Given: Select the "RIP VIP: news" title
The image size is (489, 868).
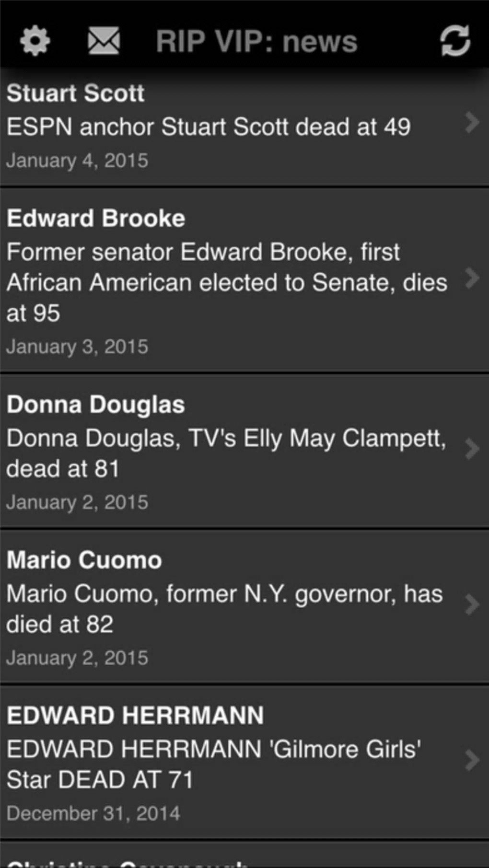Looking at the screenshot, I should [x=256, y=41].
